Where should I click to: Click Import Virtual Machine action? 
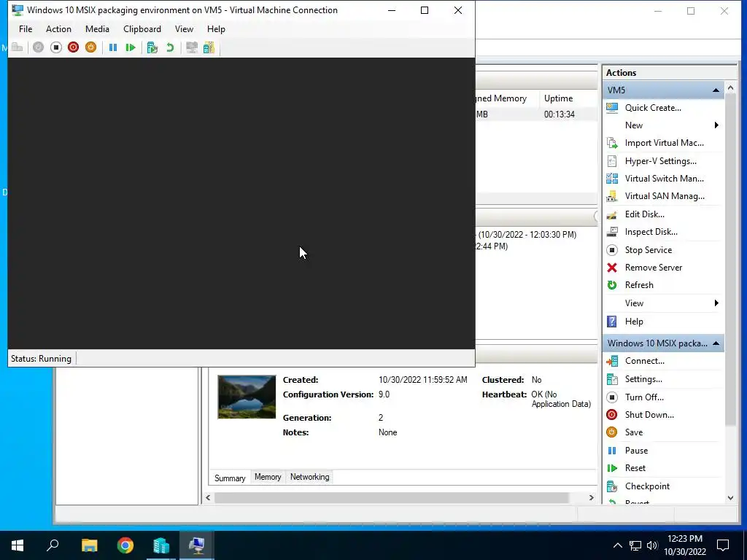click(664, 143)
